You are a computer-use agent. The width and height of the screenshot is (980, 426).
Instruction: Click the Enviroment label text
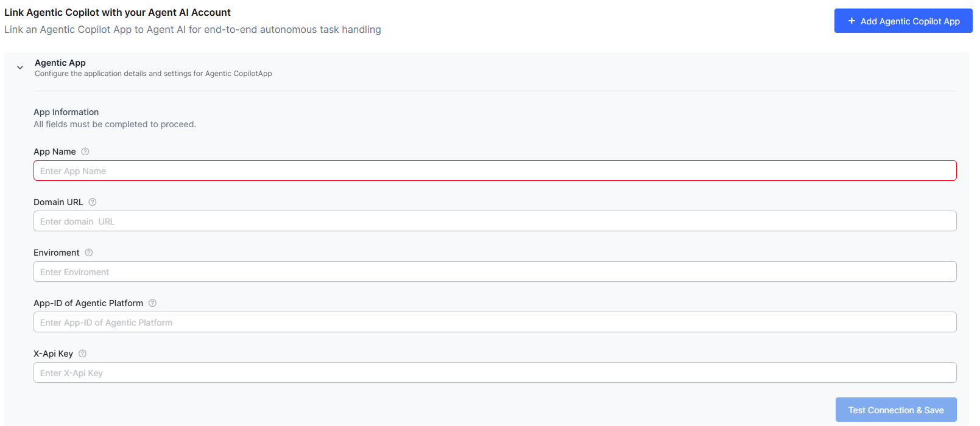click(x=57, y=253)
